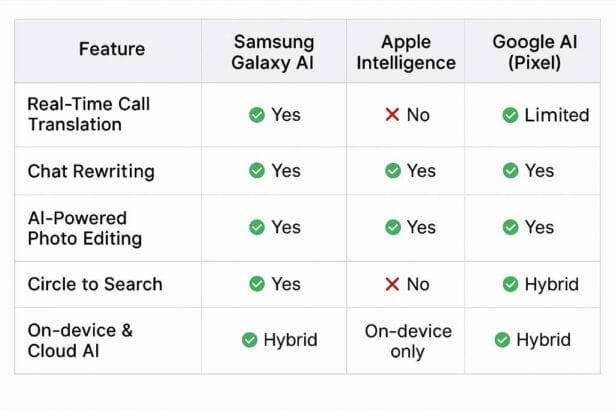Viewport: 615px width, 410px height.
Task: Click Google's green check in Chat Rewriting row
Action: pos(511,171)
